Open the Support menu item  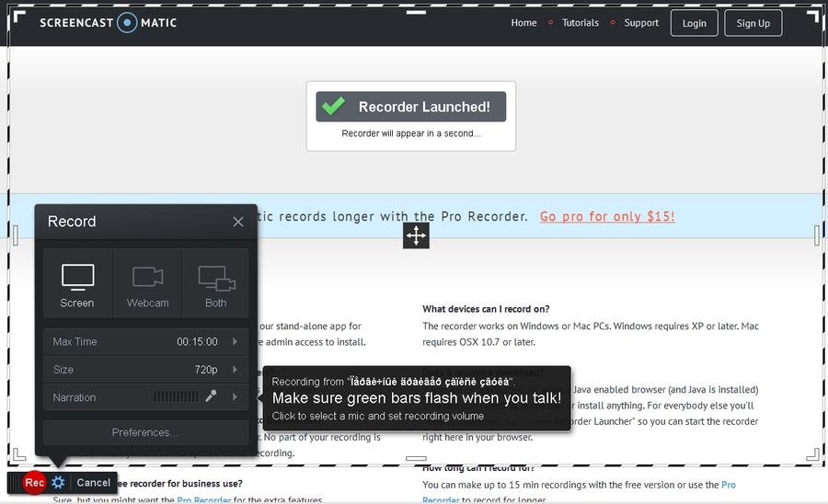click(641, 23)
